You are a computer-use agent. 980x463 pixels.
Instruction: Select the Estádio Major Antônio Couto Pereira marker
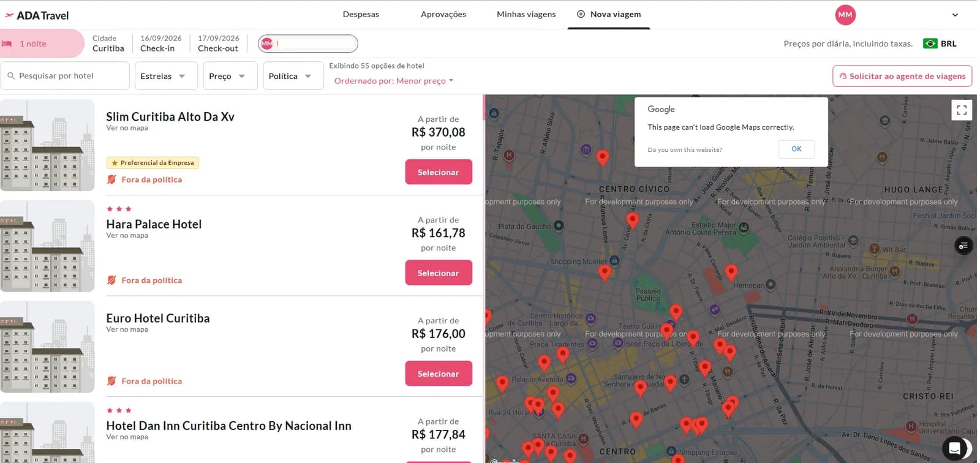744,228
